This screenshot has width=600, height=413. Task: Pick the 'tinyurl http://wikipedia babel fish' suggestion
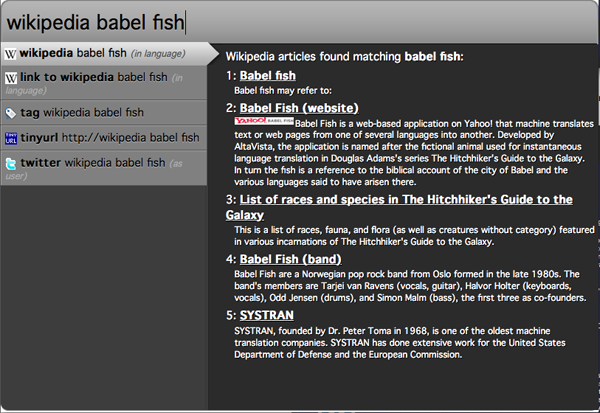[x=110, y=137]
